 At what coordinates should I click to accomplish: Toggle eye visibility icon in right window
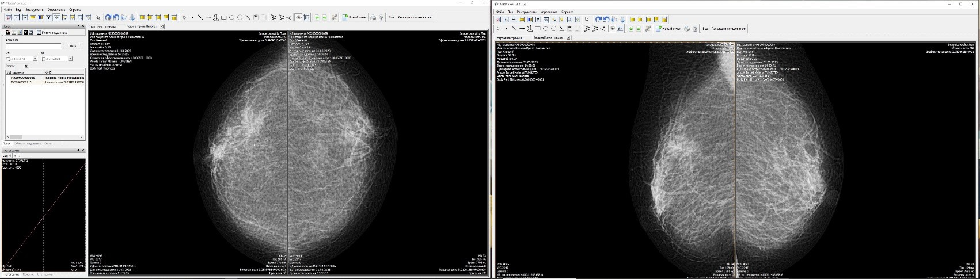point(613,29)
